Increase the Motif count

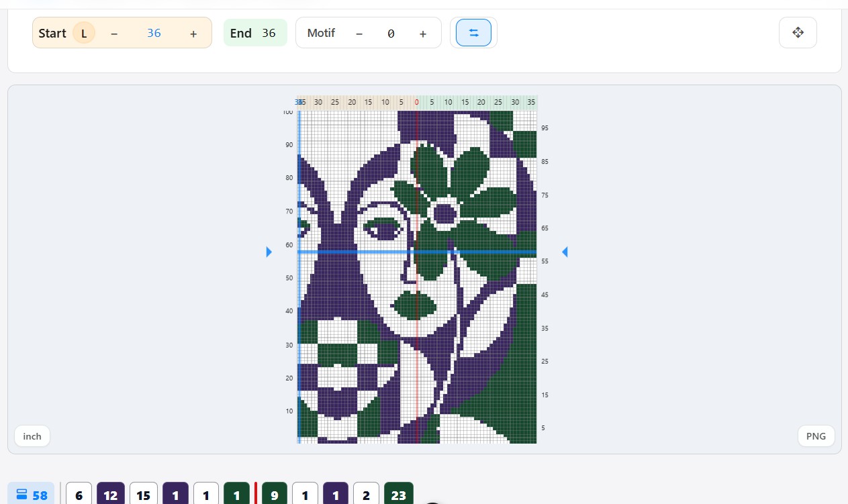pos(423,34)
